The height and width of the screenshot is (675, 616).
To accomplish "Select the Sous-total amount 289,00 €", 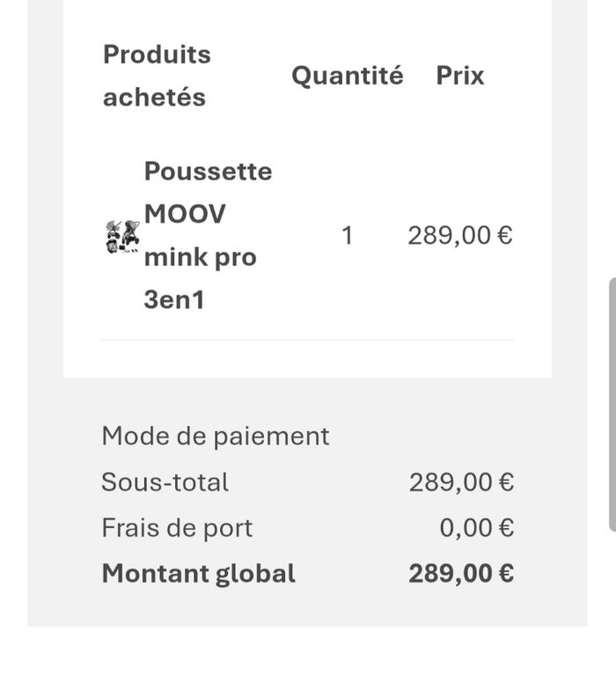I will (461, 482).
